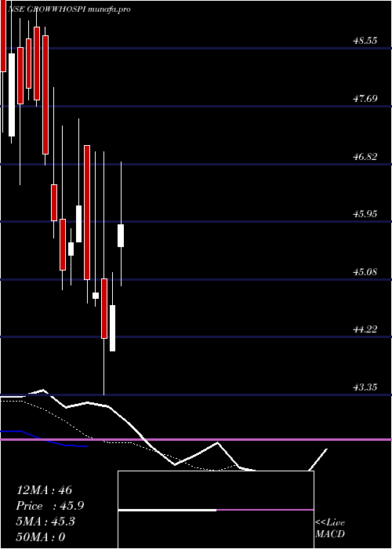Click the 45.08 price level label
Screen dimensions: 392x549
point(365,271)
